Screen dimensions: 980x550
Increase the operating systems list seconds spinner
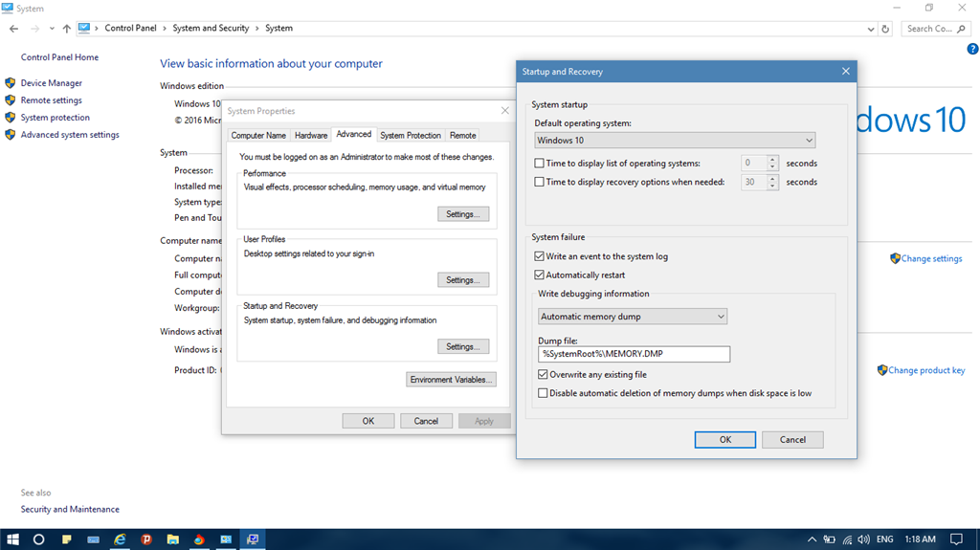click(x=772, y=160)
